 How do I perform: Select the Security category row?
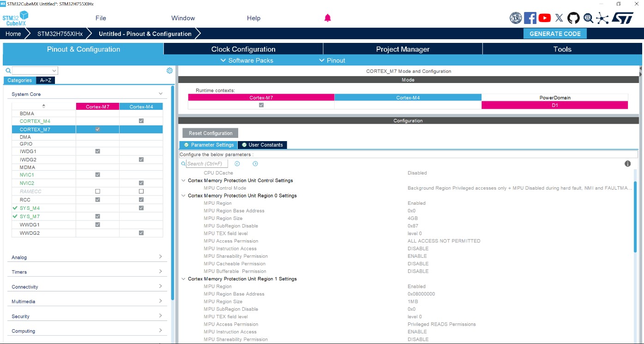click(x=87, y=316)
